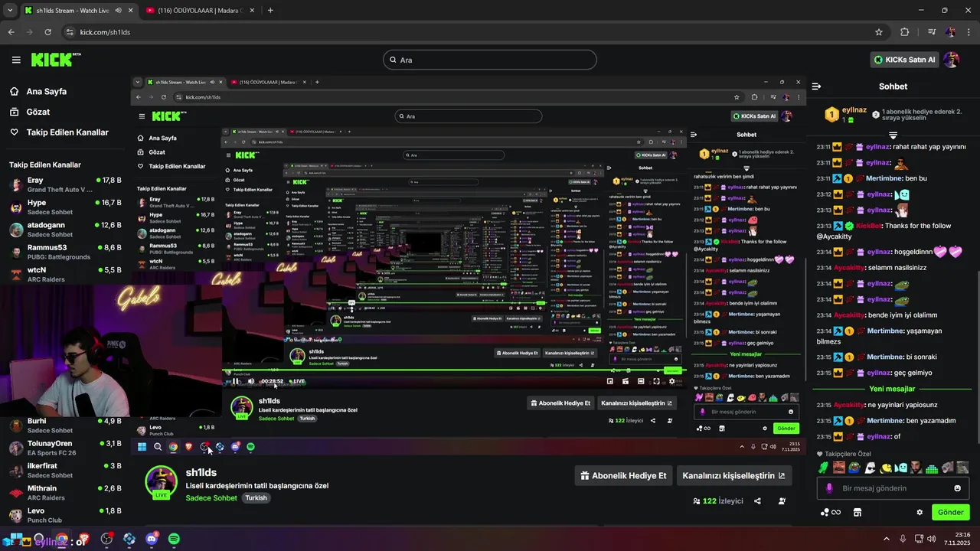Viewport: 980px width, 551px height.
Task: Open TolunayOren EA Sports FC channel
Action: 65,448
